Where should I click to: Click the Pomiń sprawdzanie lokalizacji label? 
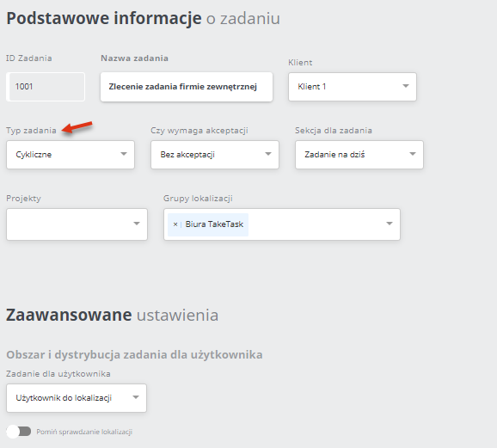[x=84, y=432]
